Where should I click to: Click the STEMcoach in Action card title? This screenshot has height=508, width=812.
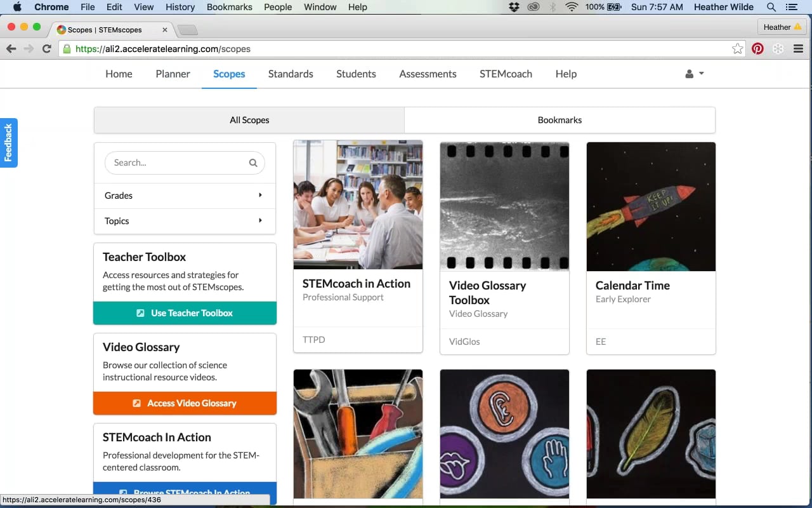pyautogui.click(x=357, y=284)
